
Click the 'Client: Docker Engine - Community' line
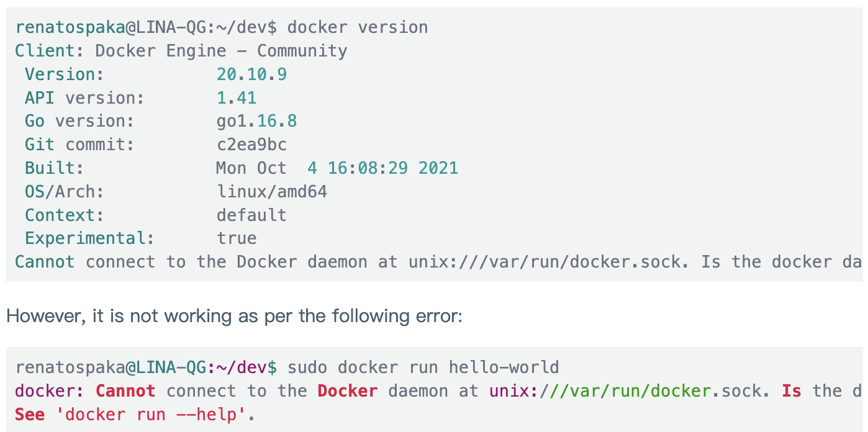point(181,51)
